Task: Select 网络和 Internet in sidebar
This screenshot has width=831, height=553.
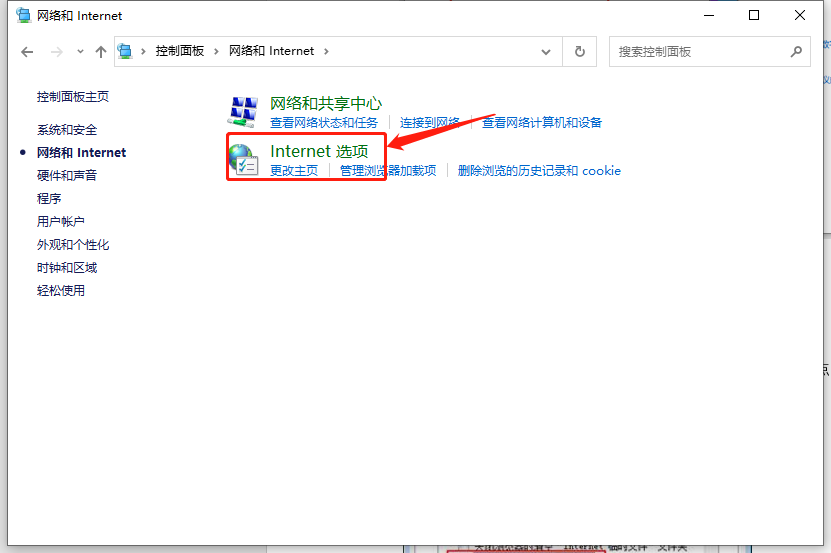Action: click(x=81, y=153)
